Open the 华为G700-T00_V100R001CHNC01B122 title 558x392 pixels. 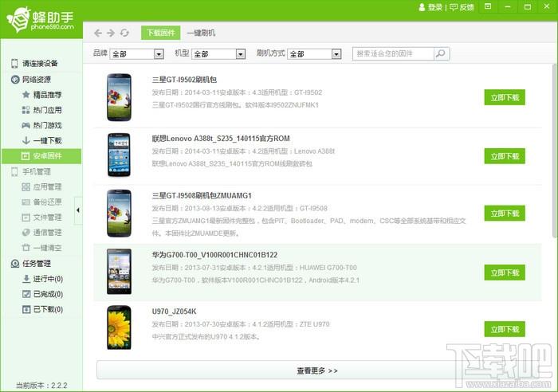[x=214, y=255]
